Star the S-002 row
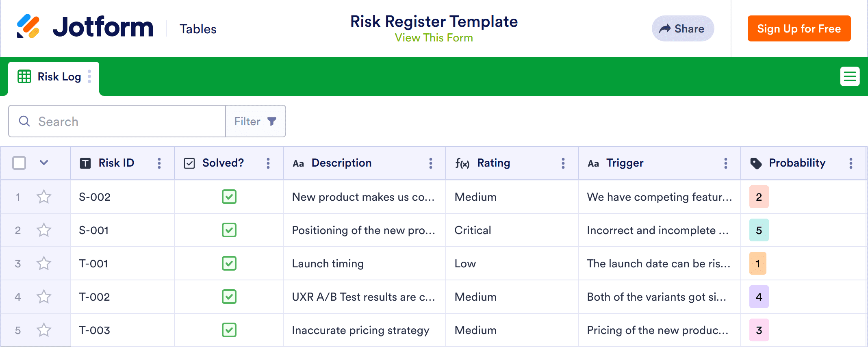 (44, 197)
